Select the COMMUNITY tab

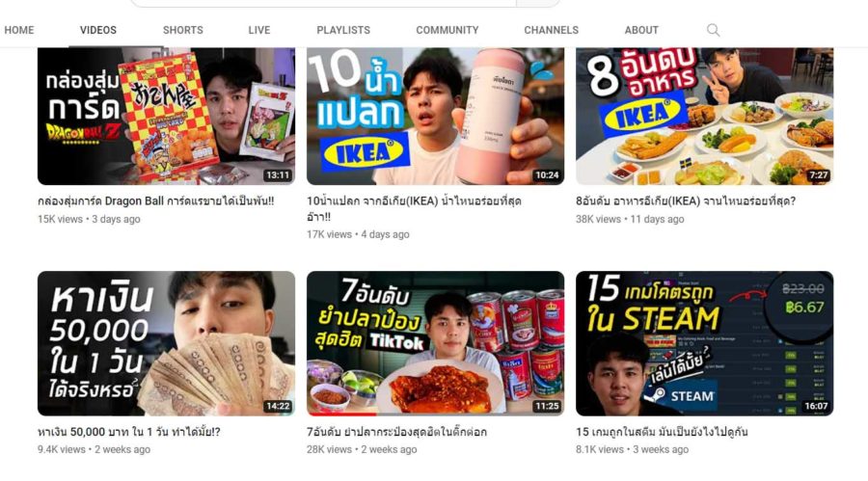tap(448, 30)
